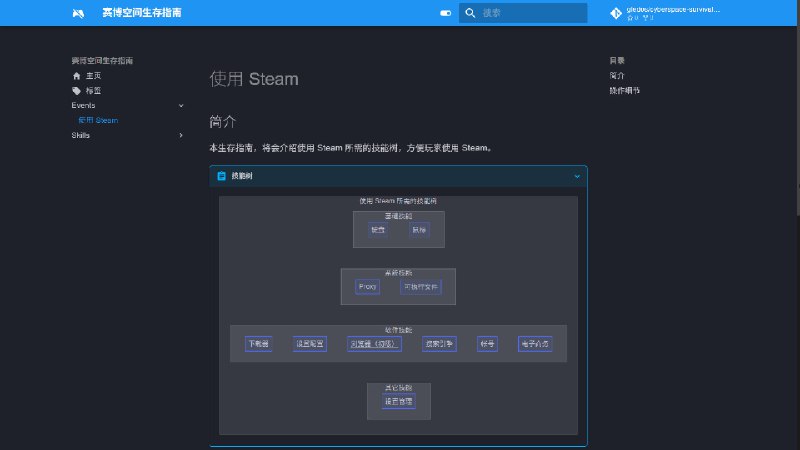Screen dimensions: 800x450
Task: Collapse the 技能树 panel using its chevron
Action: pyautogui.click(x=577, y=176)
